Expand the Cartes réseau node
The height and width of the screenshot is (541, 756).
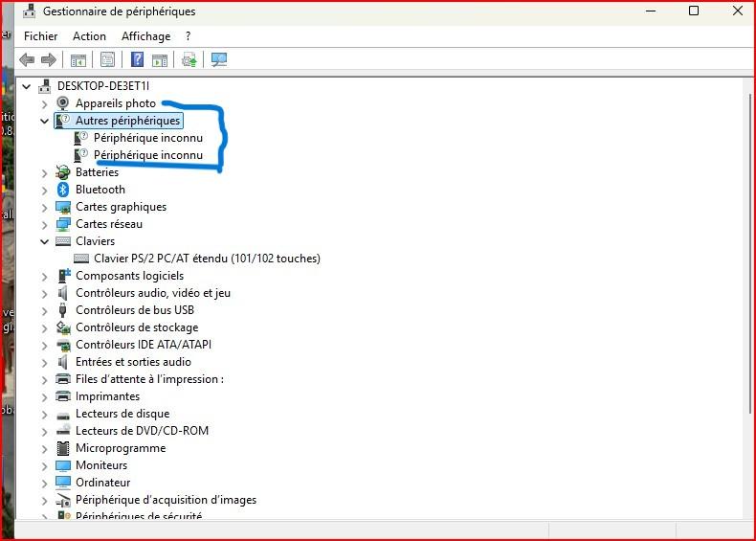coord(44,225)
